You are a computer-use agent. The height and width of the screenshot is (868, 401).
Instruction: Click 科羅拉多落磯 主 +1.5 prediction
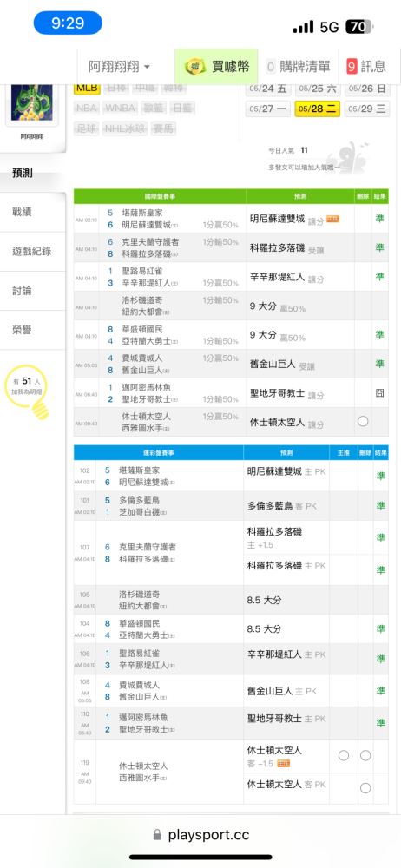click(x=275, y=537)
